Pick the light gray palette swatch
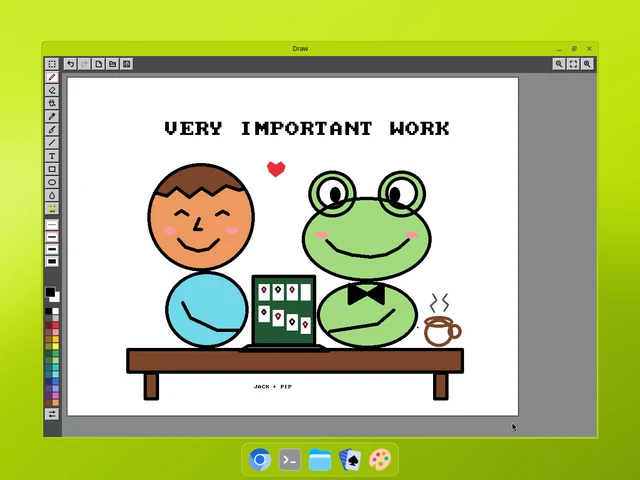 point(56,318)
